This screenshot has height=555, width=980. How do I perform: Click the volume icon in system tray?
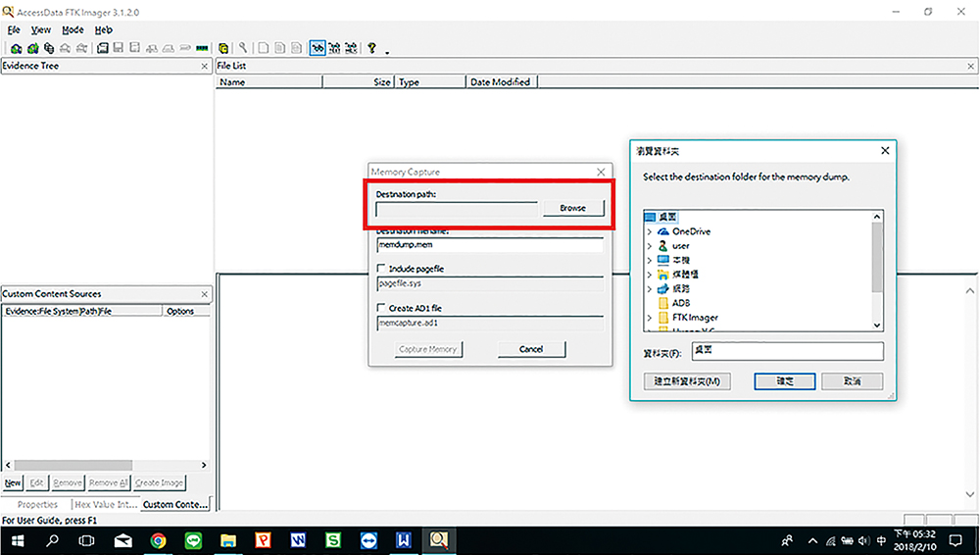[x=864, y=541]
